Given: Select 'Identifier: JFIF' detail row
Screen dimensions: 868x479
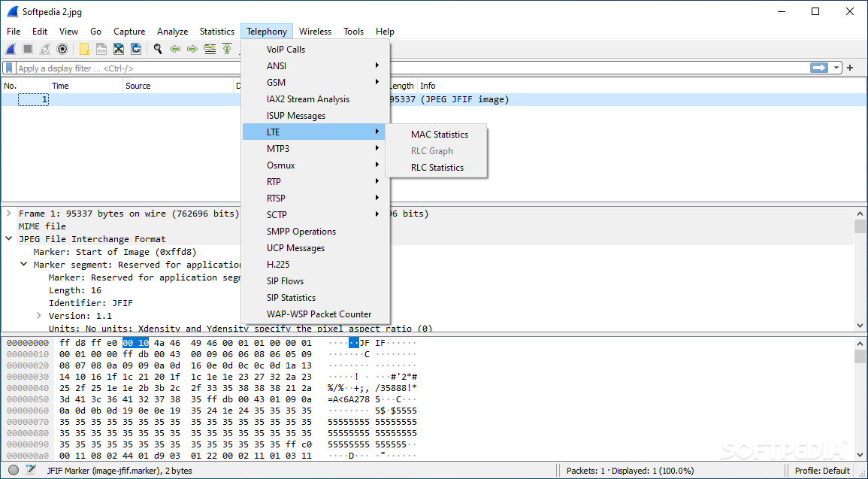Looking at the screenshot, I should point(91,303).
